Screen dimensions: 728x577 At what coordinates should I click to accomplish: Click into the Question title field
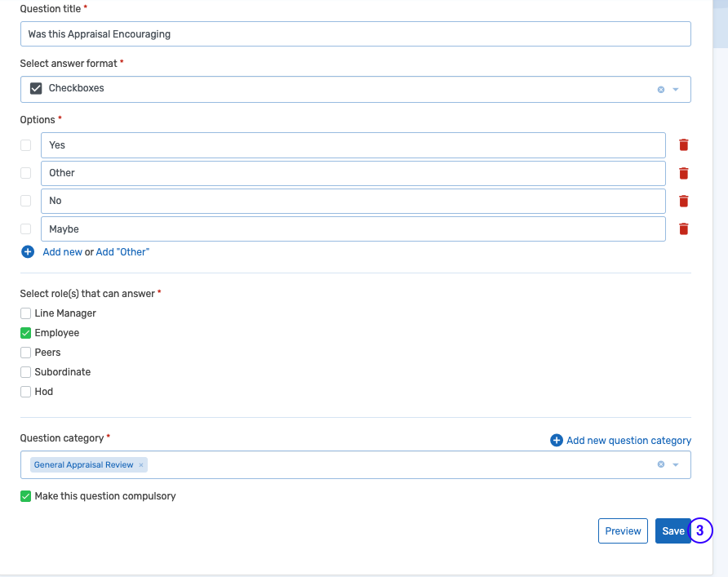click(356, 34)
